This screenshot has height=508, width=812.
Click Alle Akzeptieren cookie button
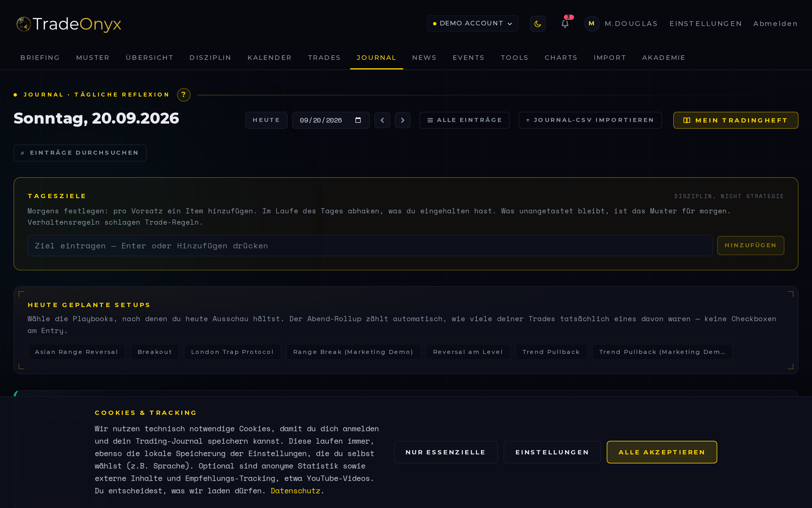pyautogui.click(x=662, y=452)
